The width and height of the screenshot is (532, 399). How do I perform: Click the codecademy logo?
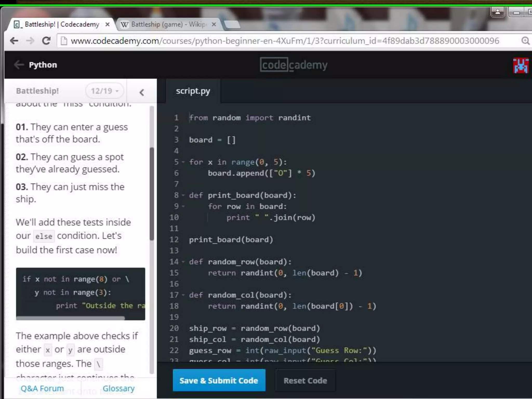294,65
